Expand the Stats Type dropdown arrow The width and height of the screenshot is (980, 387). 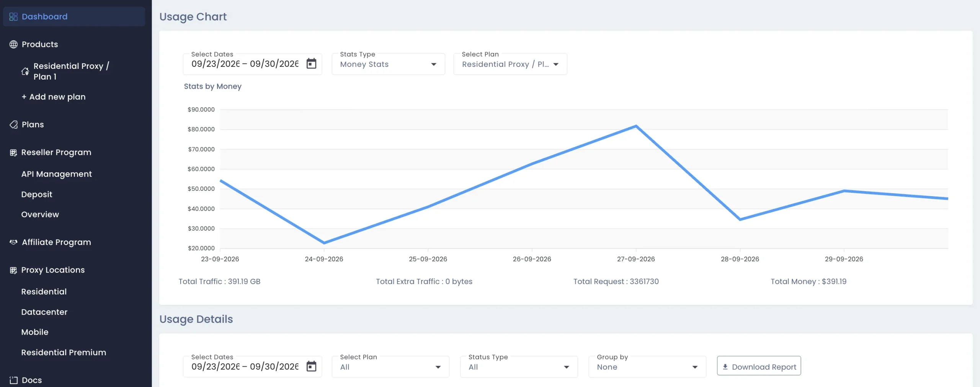pos(434,64)
